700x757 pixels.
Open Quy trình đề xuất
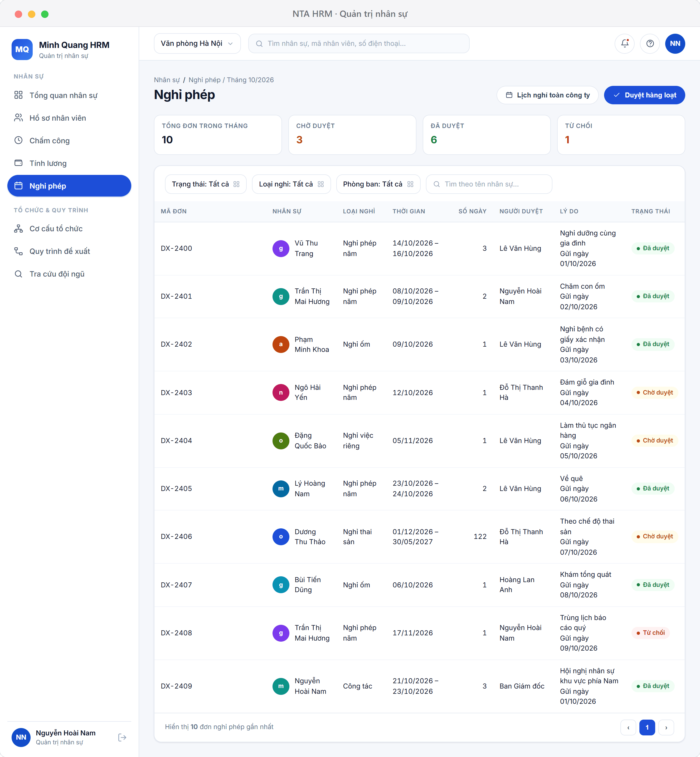pyautogui.click(x=69, y=251)
